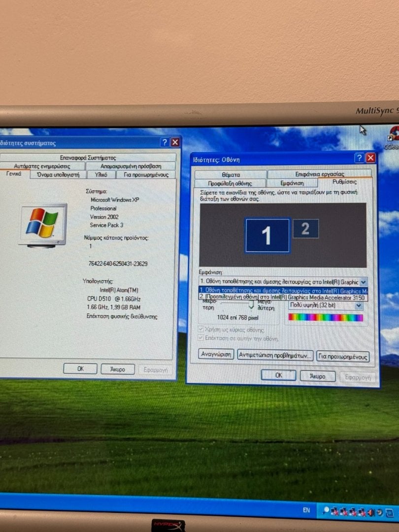The image size is (399, 532).
Task: Click the rainbow color quality preview bar
Action: pos(326,317)
